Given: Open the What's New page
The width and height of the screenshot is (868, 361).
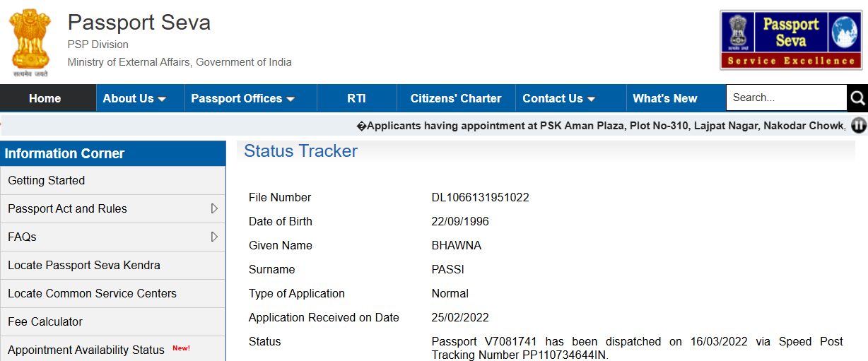Looking at the screenshot, I should tap(664, 98).
